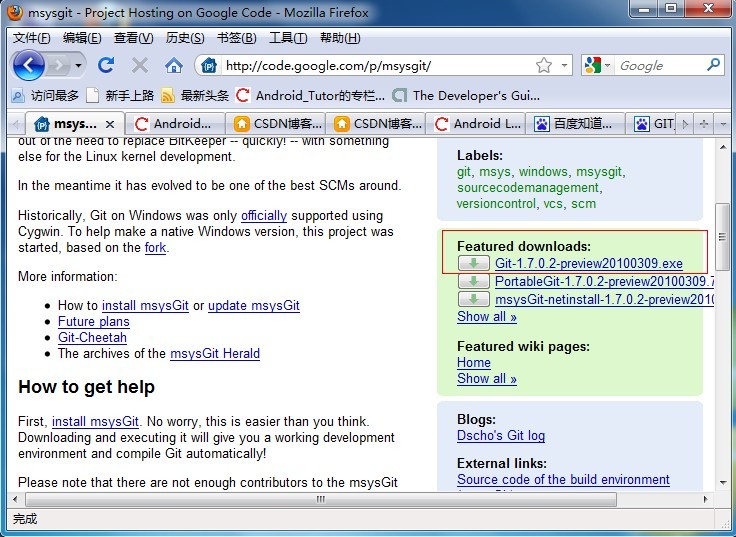
Task: Click the Firefox back arrow button
Action: 29,65
